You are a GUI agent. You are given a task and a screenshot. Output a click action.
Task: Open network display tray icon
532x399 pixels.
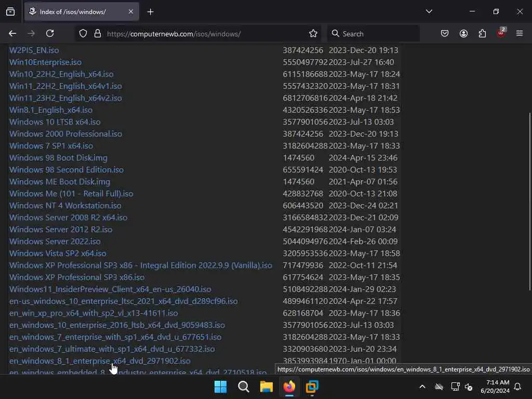pos(455,387)
